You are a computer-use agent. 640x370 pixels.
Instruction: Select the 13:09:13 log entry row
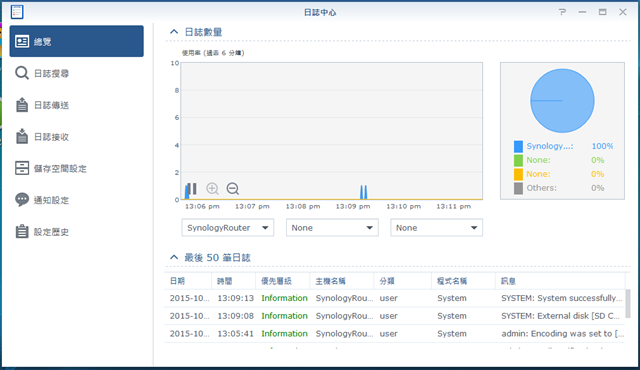(x=395, y=298)
